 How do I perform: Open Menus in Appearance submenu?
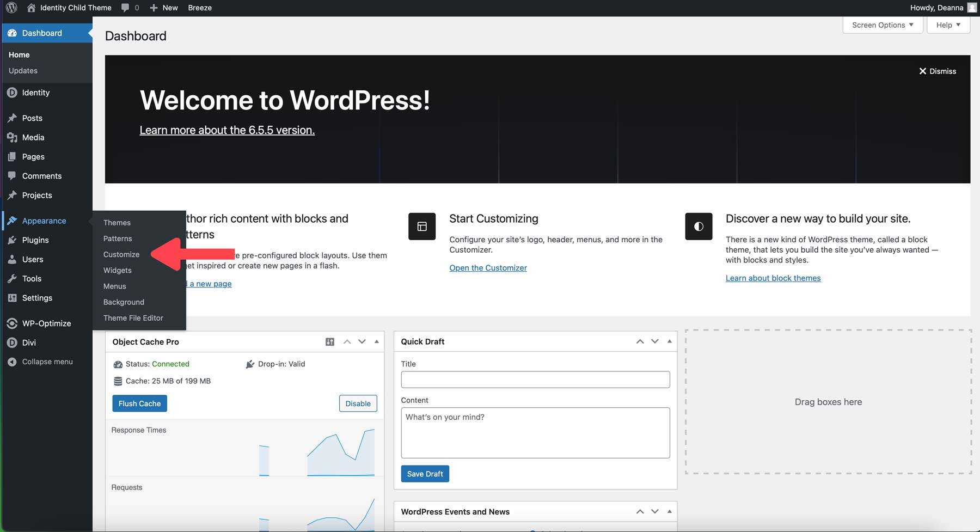tap(115, 286)
